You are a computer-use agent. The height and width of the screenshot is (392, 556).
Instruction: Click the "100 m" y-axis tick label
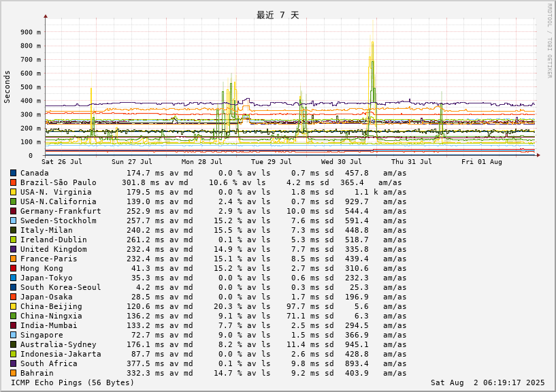click(31, 142)
